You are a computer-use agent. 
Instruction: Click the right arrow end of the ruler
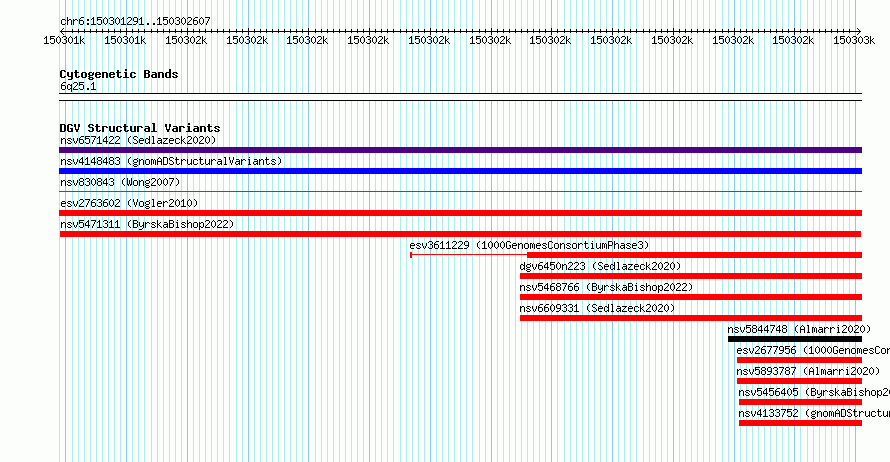(859, 31)
